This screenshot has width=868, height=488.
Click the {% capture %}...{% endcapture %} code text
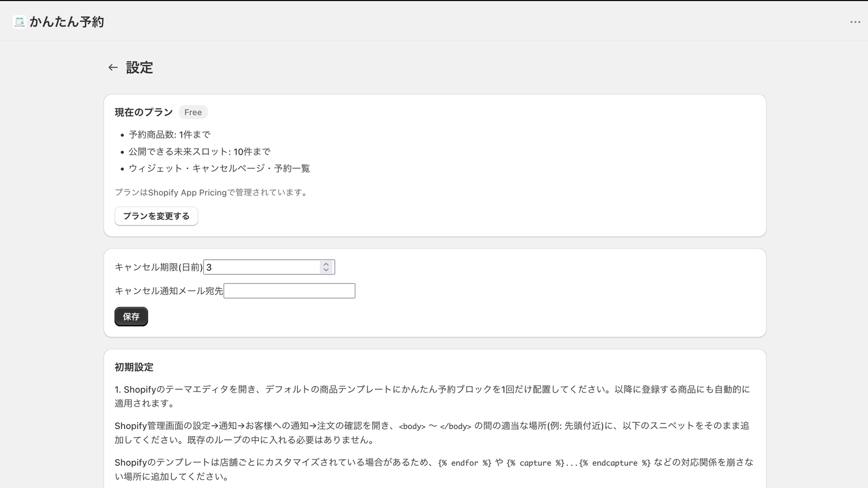pos(578,463)
